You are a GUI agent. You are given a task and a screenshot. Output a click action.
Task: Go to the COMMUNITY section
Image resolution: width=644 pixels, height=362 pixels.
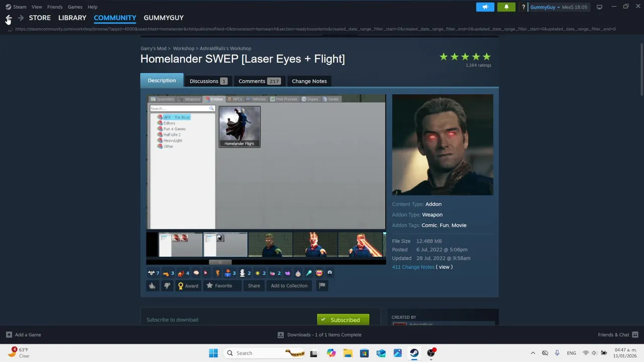click(x=115, y=18)
